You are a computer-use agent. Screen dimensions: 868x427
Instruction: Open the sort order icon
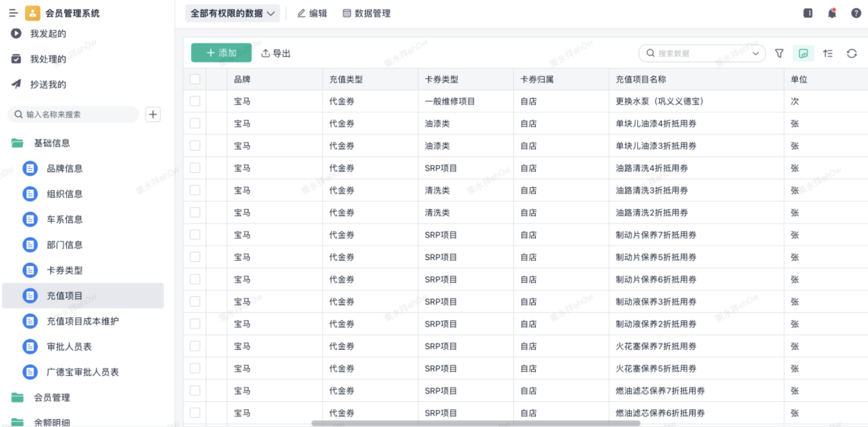[827, 54]
